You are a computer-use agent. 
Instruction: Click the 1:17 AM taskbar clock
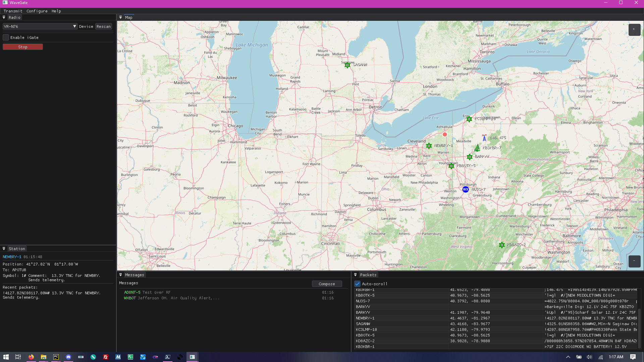pos(616,357)
